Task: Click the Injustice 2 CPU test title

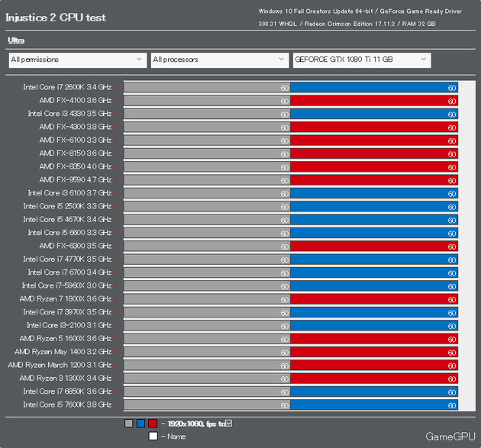Action: click(56, 18)
